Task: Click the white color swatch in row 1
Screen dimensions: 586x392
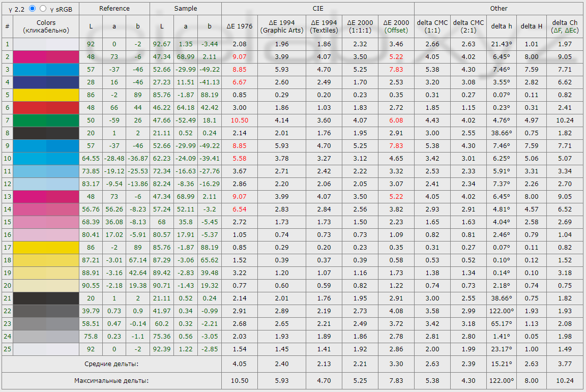Action: click(46, 44)
